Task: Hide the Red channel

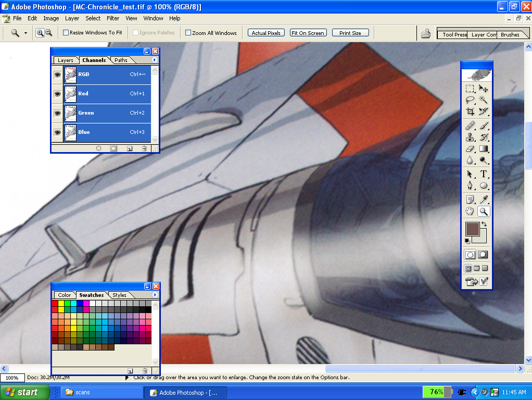Action: point(58,94)
